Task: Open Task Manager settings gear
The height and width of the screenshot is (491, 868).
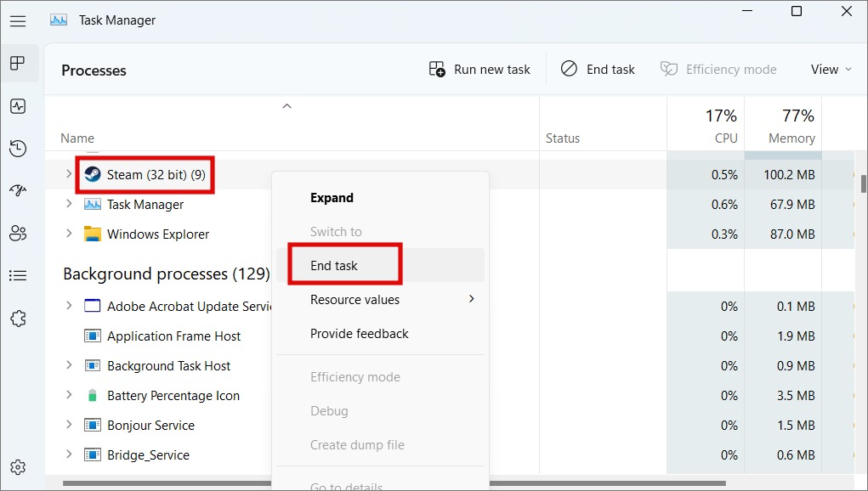Action: click(x=18, y=467)
